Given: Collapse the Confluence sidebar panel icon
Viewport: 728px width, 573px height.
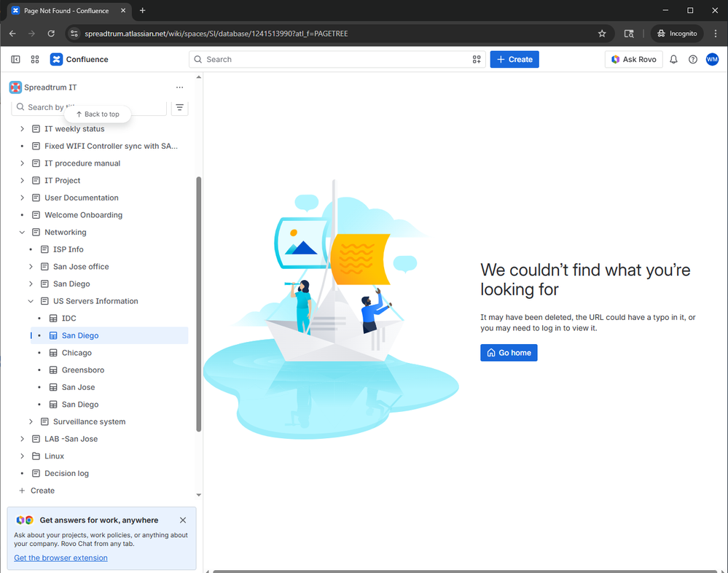Looking at the screenshot, I should point(15,60).
